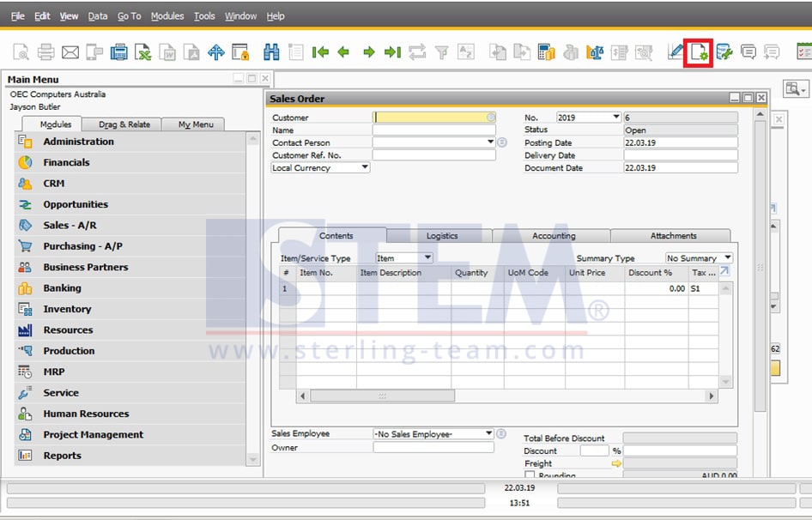Click horizontal scrollbar of item table
The height and width of the screenshot is (520, 812).
382,396
